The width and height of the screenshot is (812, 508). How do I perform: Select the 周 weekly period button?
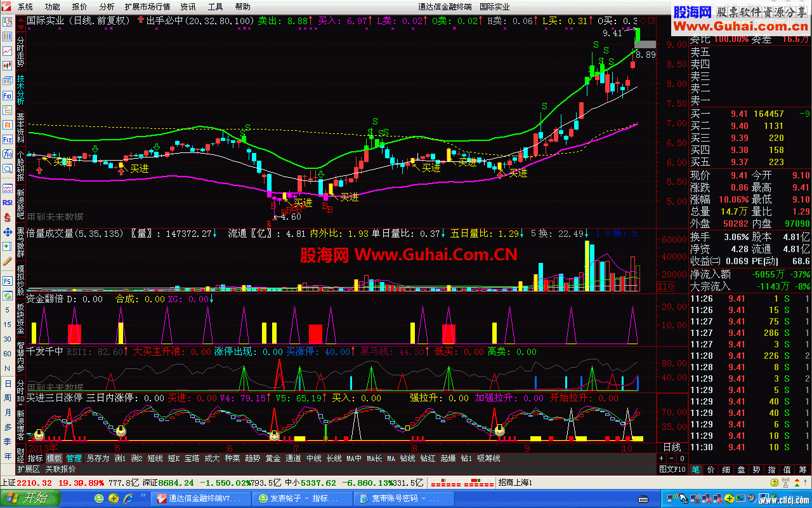pos(8,398)
